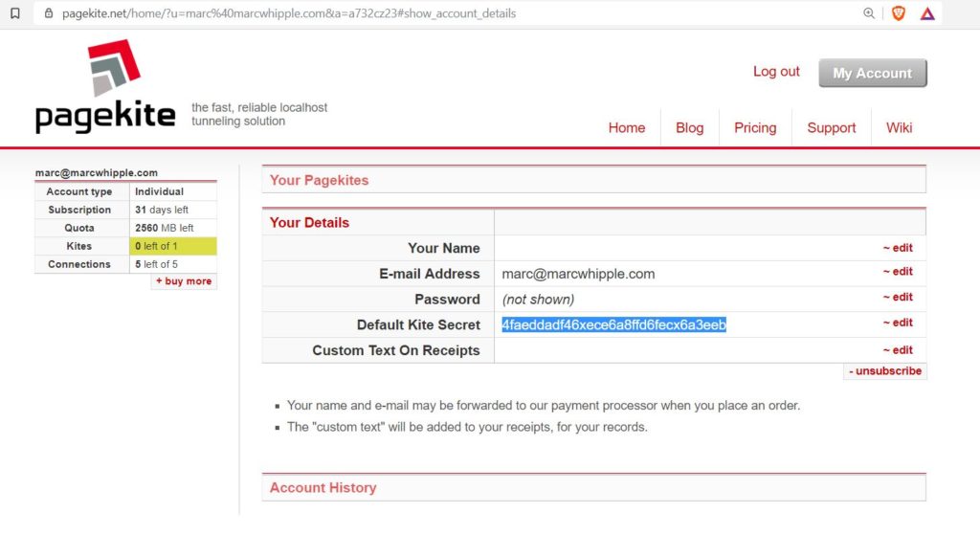Click the Account type label

(79, 191)
